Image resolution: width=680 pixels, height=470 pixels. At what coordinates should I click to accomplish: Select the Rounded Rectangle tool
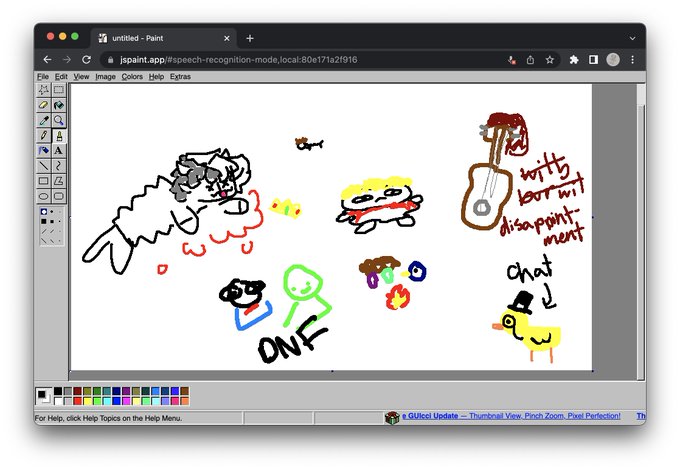tap(59, 196)
